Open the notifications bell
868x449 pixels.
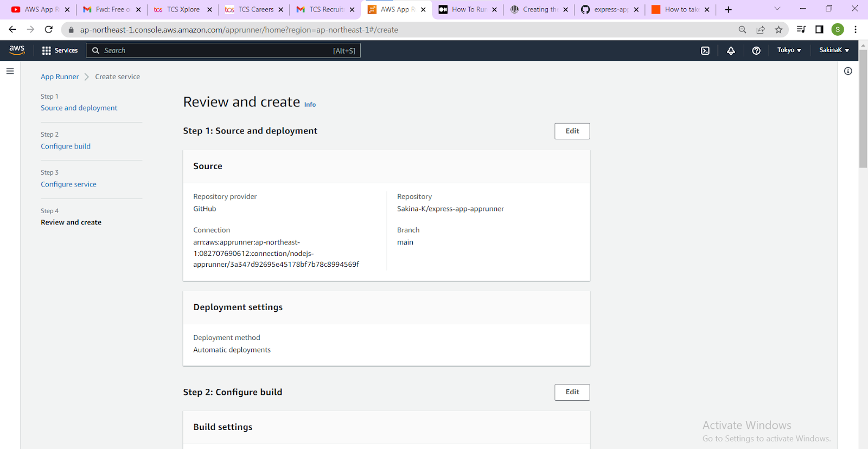tap(731, 50)
